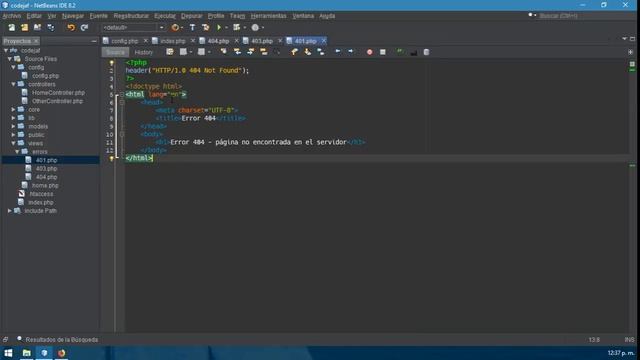
Task: Click the Profile Project round icon
Action: pos(255,27)
